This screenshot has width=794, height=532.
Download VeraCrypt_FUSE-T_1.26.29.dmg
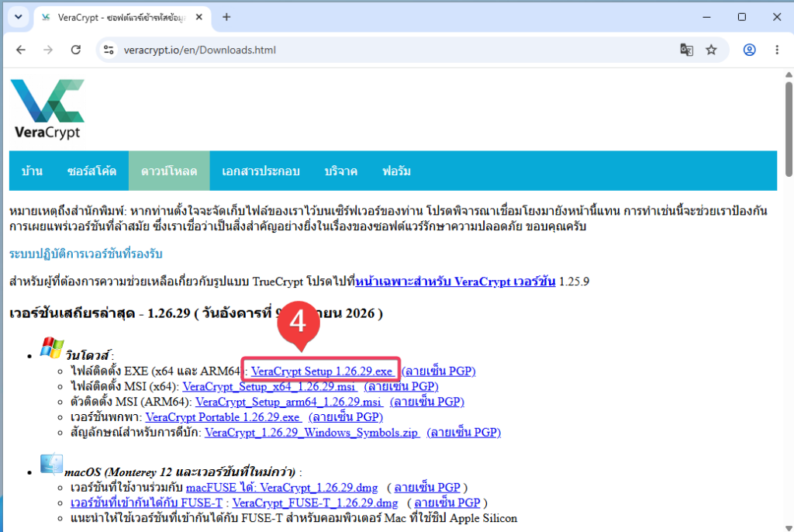315,503
